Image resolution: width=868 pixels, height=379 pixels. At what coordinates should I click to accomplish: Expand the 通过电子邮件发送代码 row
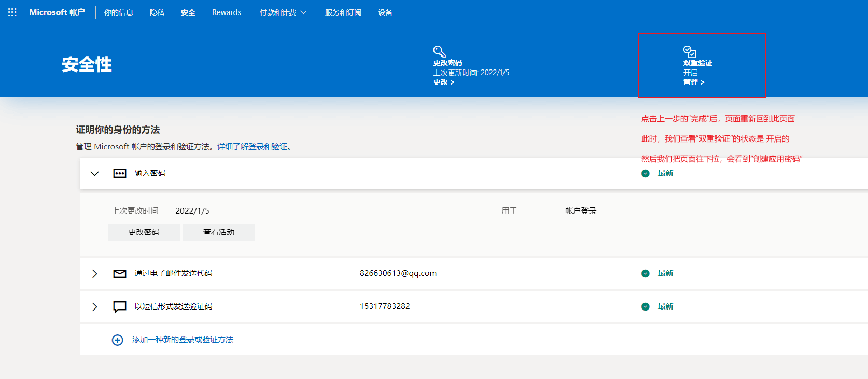click(94, 273)
